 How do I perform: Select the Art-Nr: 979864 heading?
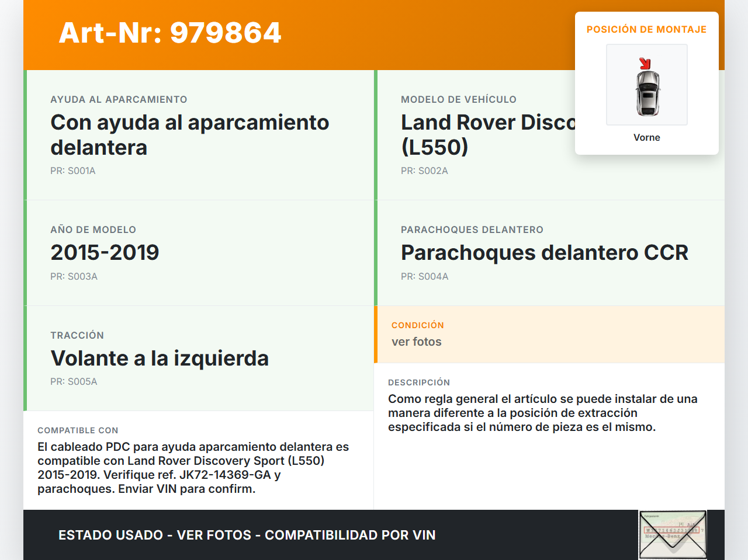170,33
